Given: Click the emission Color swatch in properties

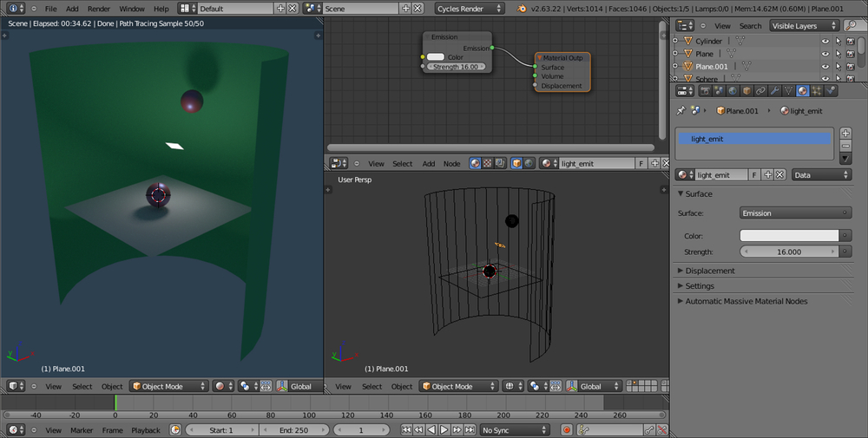Looking at the screenshot, I should click(789, 235).
